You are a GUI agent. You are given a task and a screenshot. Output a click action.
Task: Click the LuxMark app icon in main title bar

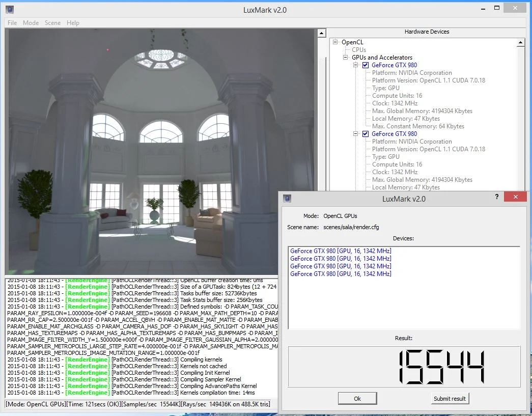coord(10,10)
